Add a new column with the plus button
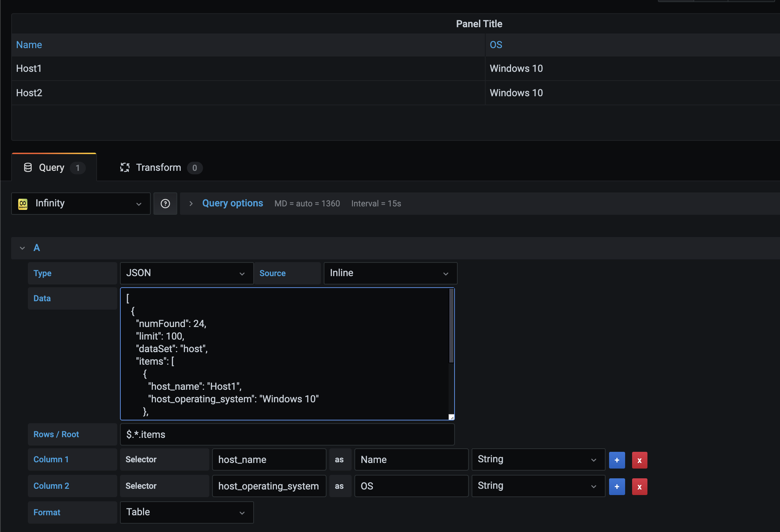 pos(617,460)
